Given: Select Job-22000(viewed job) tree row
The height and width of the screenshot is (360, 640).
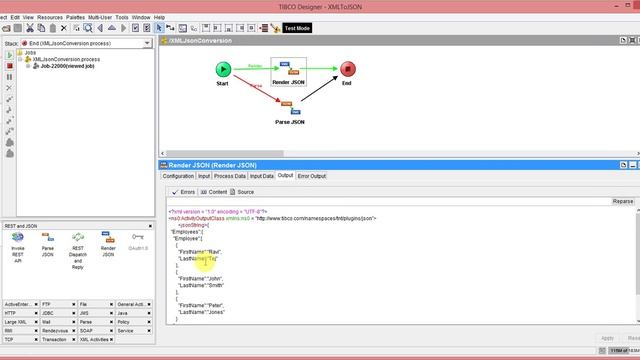Looking at the screenshot, I should tap(67, 66).
